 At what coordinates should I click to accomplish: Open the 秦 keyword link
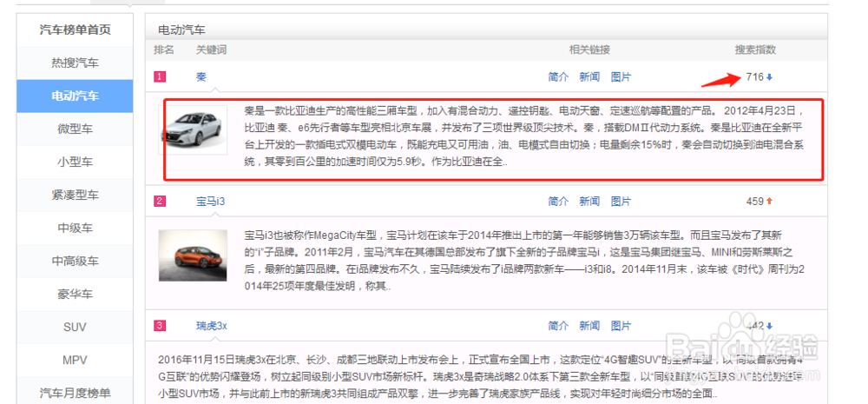pos(201,77)
